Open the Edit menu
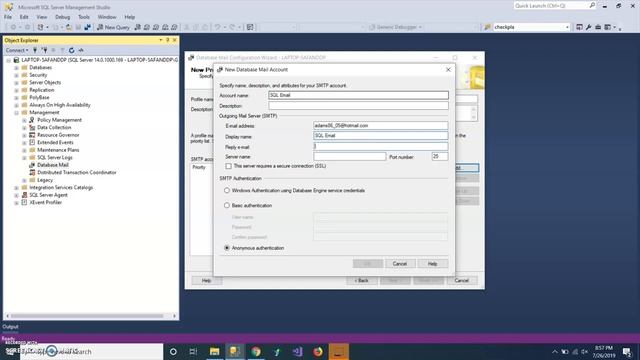 coord(24,17)
